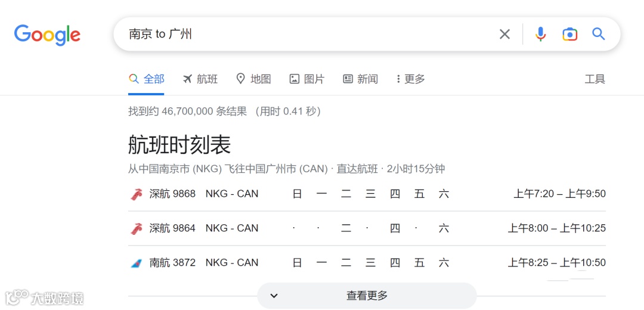
Task: Select the 全部 tab
Action: 146,79
